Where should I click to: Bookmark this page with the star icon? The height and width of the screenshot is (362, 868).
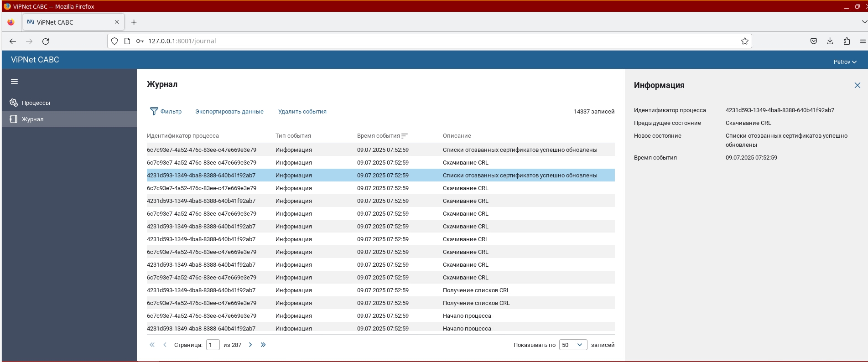click(x=744, y=41)
